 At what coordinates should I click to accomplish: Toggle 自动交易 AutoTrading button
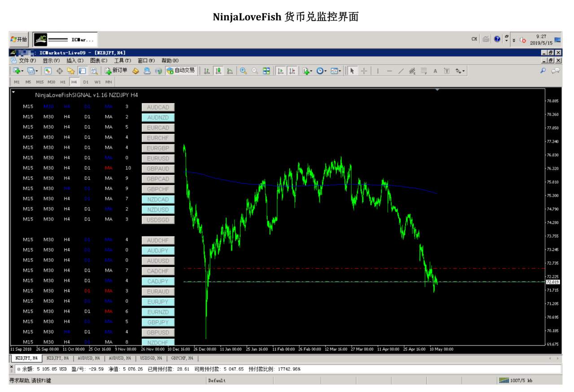click(x=181, y=70)
